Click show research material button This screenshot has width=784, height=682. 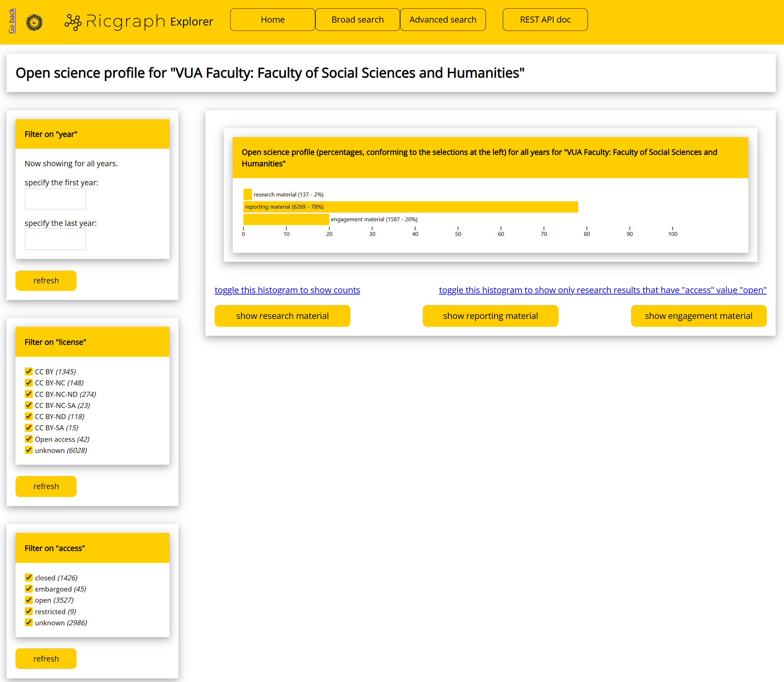[x=282, y=316]
